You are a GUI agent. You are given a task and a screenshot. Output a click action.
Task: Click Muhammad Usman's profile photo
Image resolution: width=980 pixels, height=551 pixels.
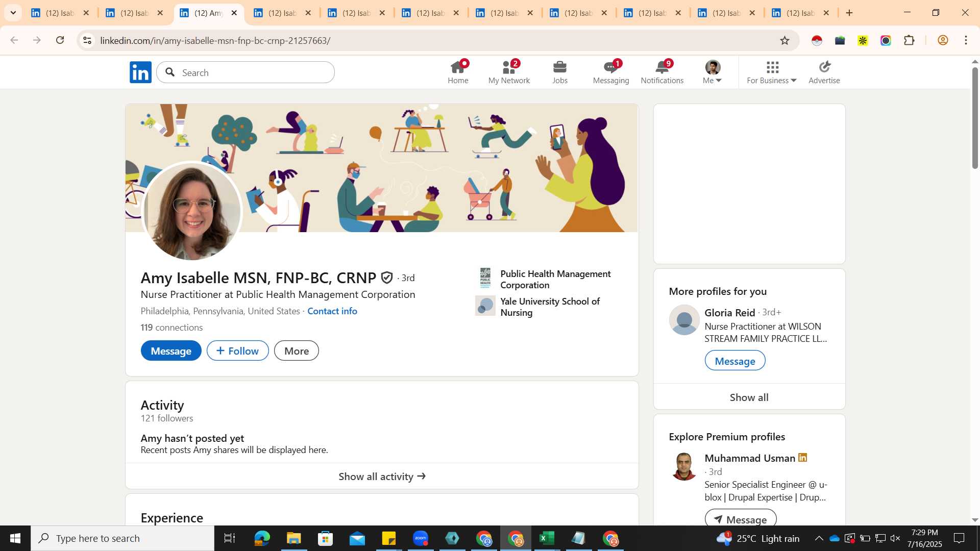coord(684,466)
